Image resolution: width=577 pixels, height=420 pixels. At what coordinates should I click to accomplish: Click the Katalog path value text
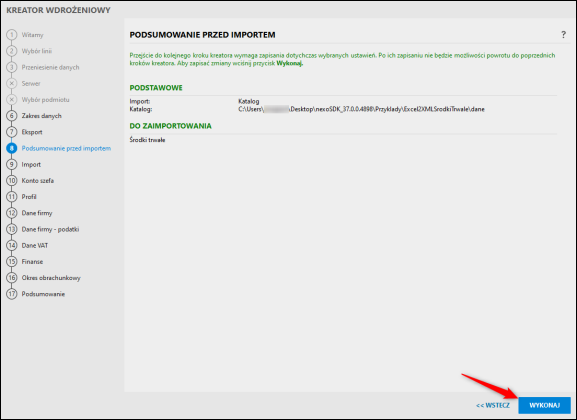(x=361, y=109)
